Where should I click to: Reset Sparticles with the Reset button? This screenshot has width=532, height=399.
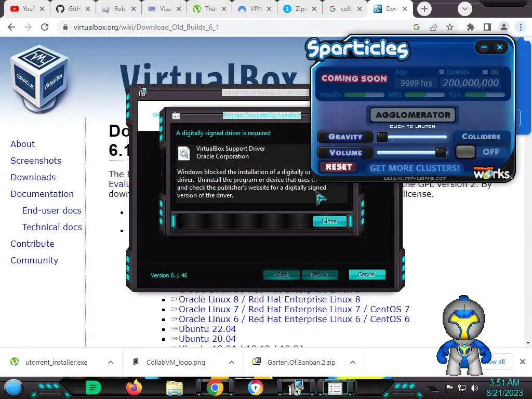click(338, 167)
